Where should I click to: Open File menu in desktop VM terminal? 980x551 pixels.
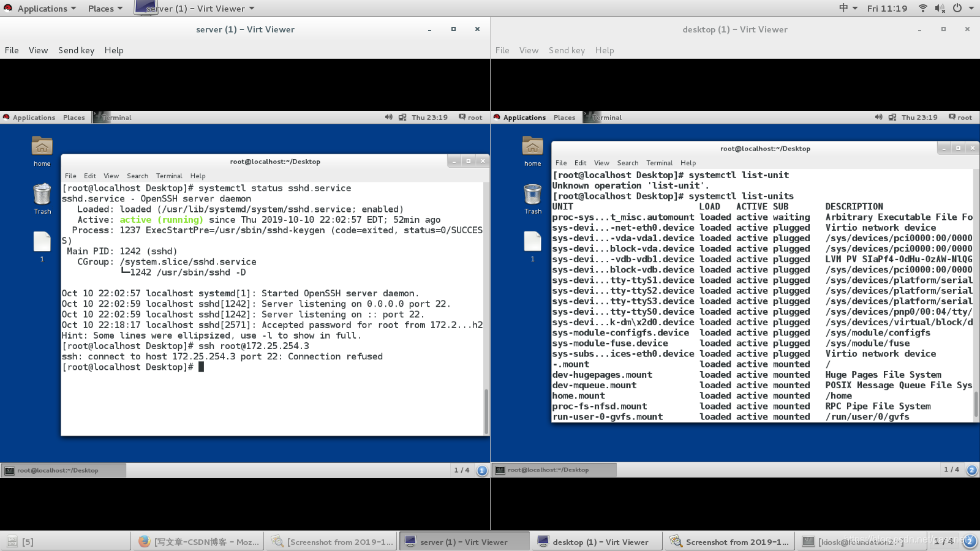click(x=561, y=163)
